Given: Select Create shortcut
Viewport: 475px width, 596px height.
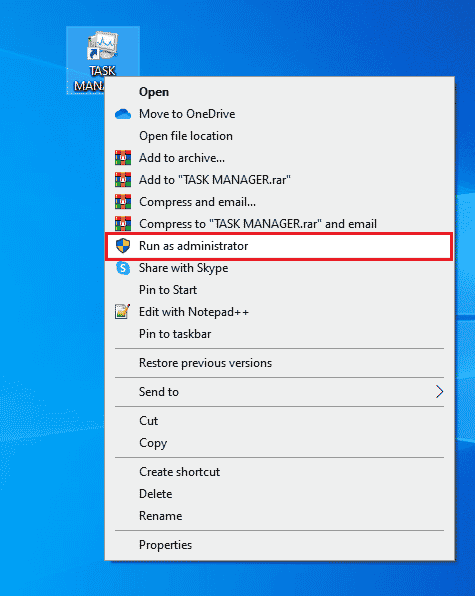Looking at the screenshot, I should click(280, 472).
